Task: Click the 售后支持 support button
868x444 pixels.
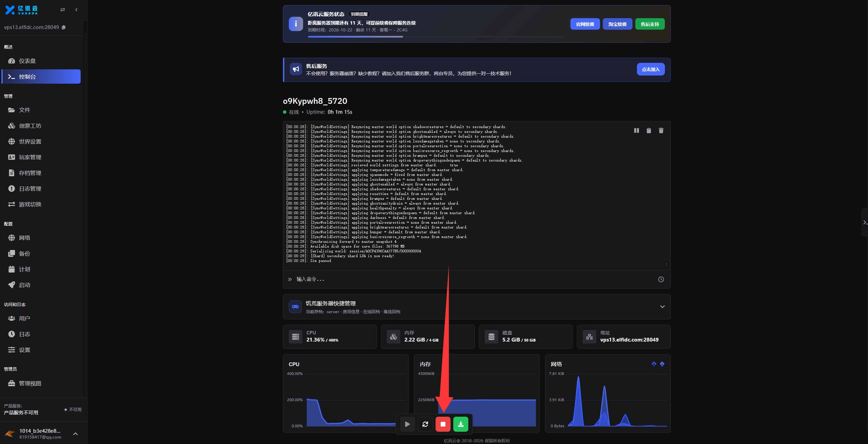Action: [x=650, y=24]
